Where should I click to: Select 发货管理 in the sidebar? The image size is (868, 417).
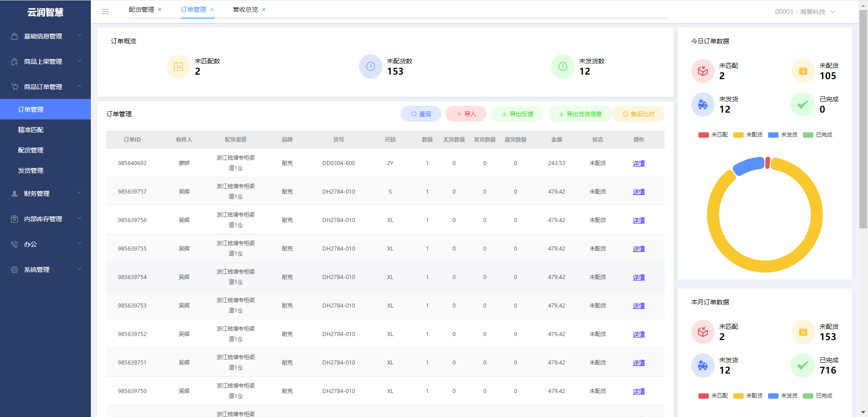tap(45, 171)
